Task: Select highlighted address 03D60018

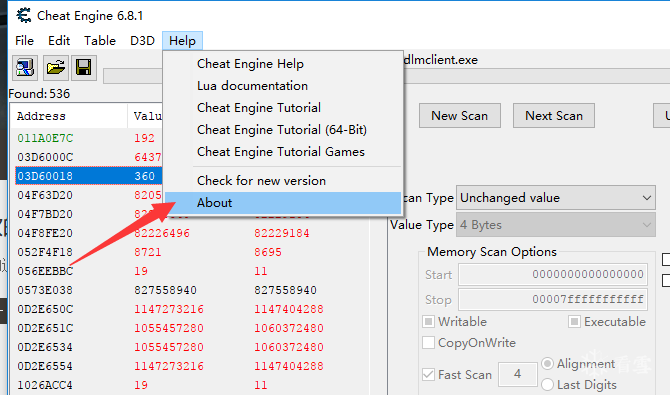Action: pyautogui.click(x=45, y=176)
